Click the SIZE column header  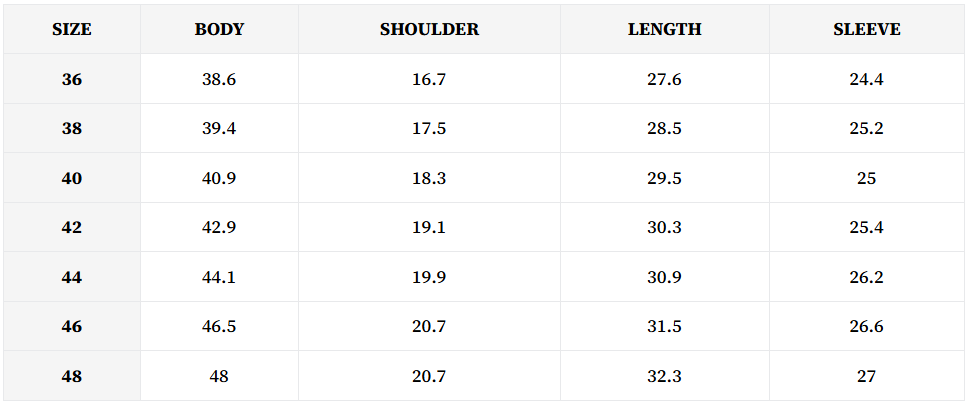point(72,30)
